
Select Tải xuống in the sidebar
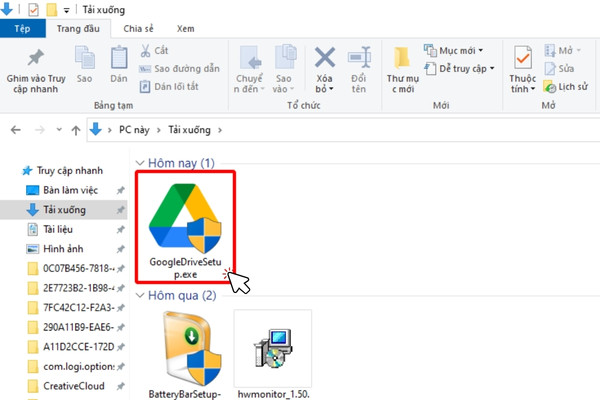64,210
